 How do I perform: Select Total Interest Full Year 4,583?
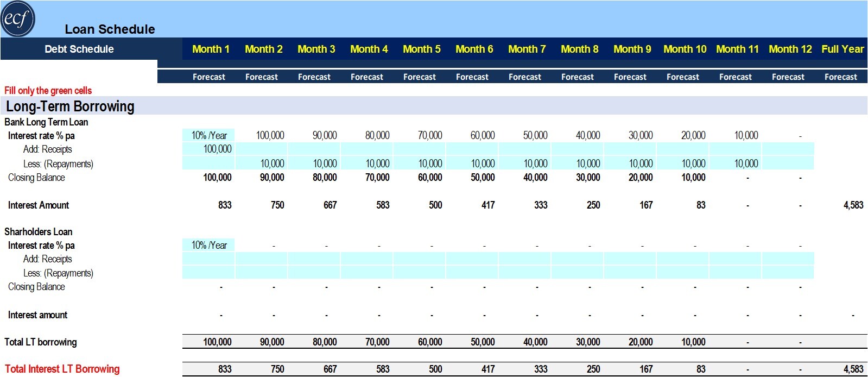[853, 369]
